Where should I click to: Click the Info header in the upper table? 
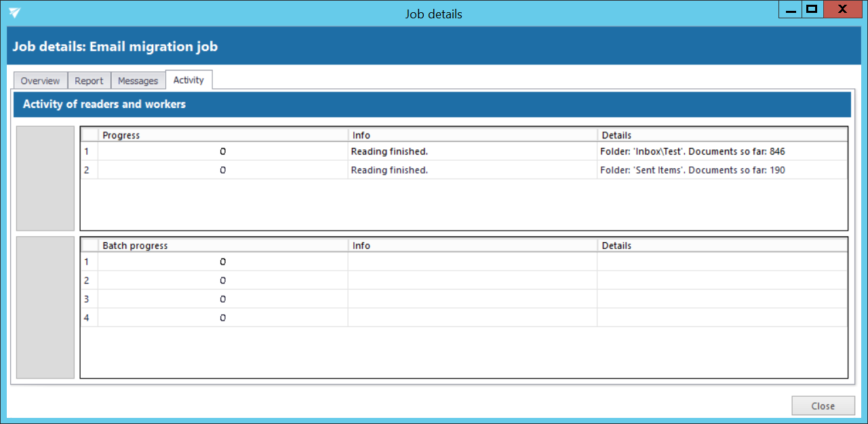[x=472, y=135]
